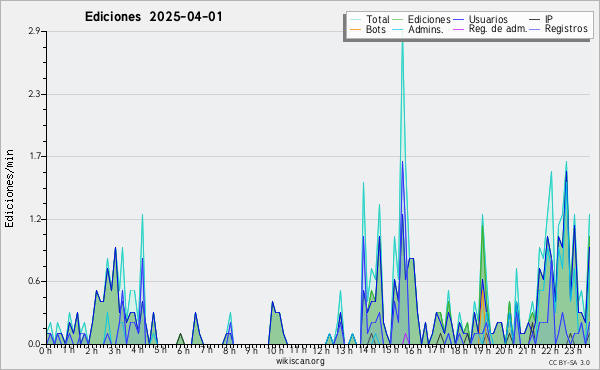Click the orange Bots legend color line
600x370 pixels.
coord(355,29)
